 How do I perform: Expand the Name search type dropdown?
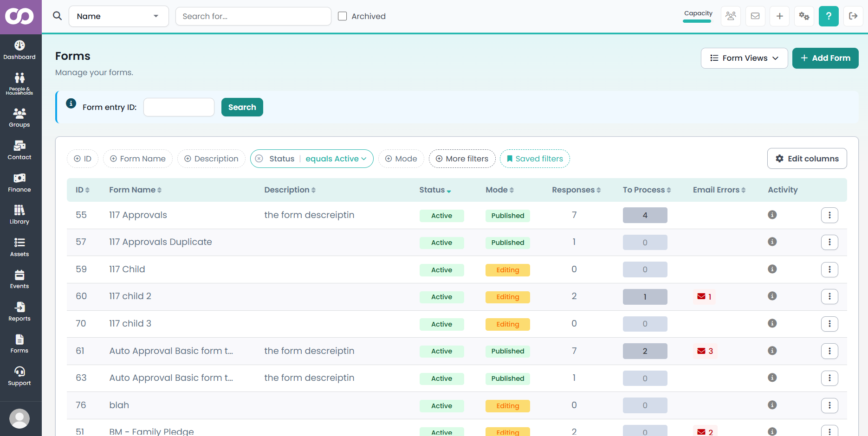(x=119, y=16)
